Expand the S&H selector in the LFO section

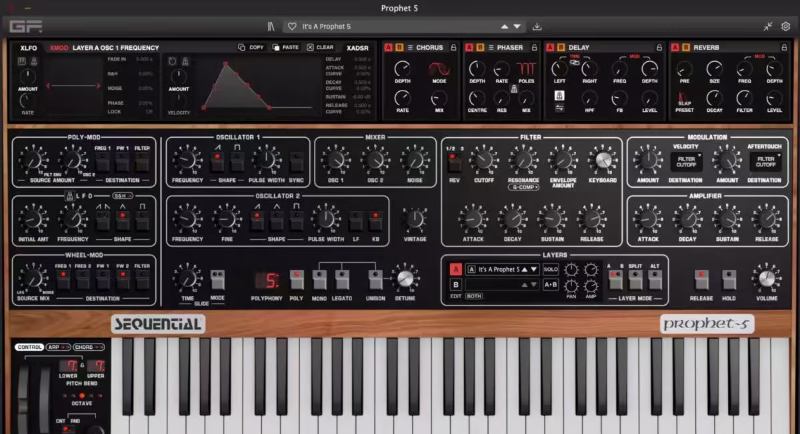(123, 196)
